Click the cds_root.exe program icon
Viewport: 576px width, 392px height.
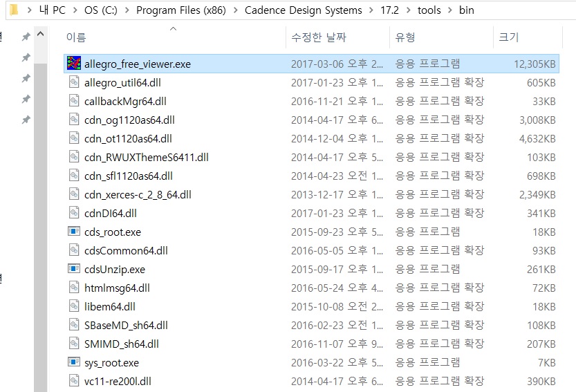point(74,231)
